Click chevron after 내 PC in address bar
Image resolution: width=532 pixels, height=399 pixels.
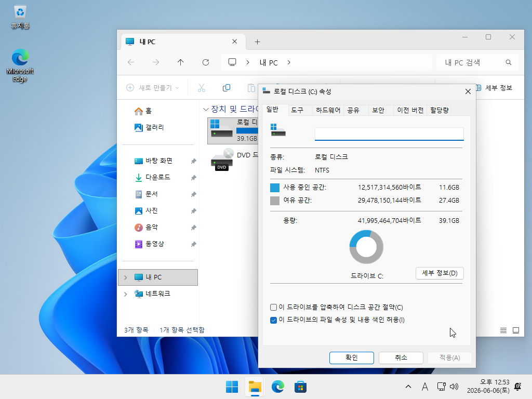click(x=289, y=62)
